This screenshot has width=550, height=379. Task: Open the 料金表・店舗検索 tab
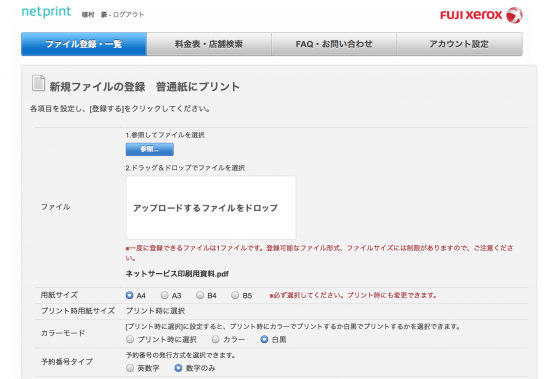pos(209,44)
